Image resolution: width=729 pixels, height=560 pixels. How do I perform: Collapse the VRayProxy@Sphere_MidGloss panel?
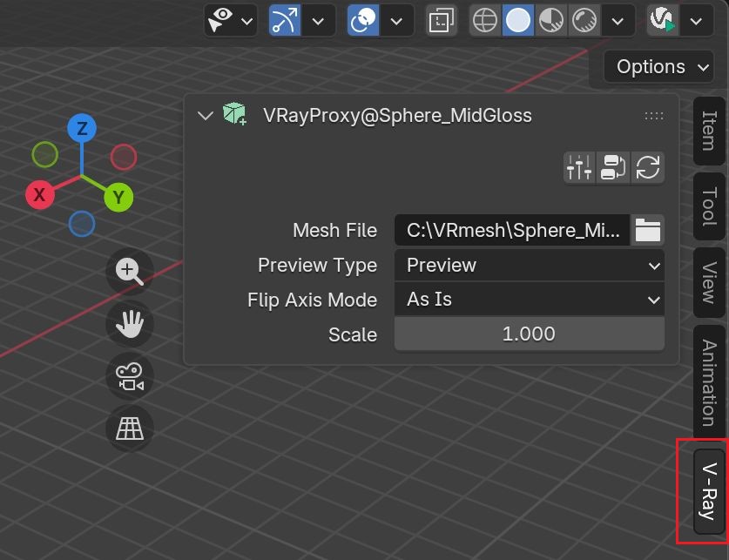(x=205, y=115)
